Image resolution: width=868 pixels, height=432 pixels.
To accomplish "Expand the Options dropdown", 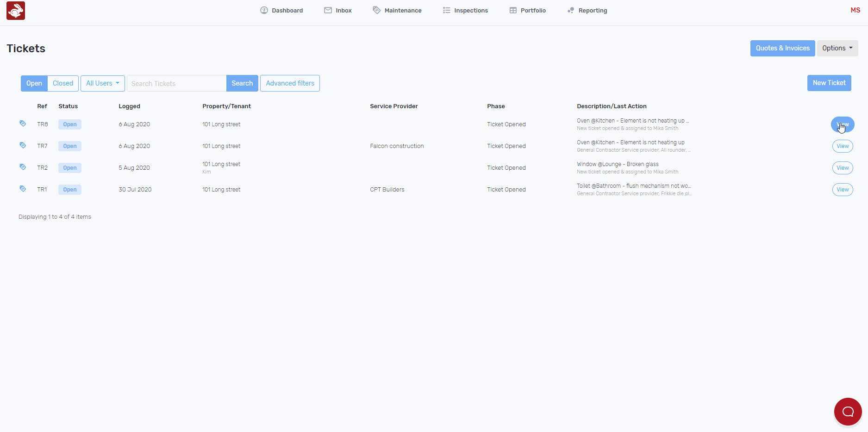I will (837, 48).
